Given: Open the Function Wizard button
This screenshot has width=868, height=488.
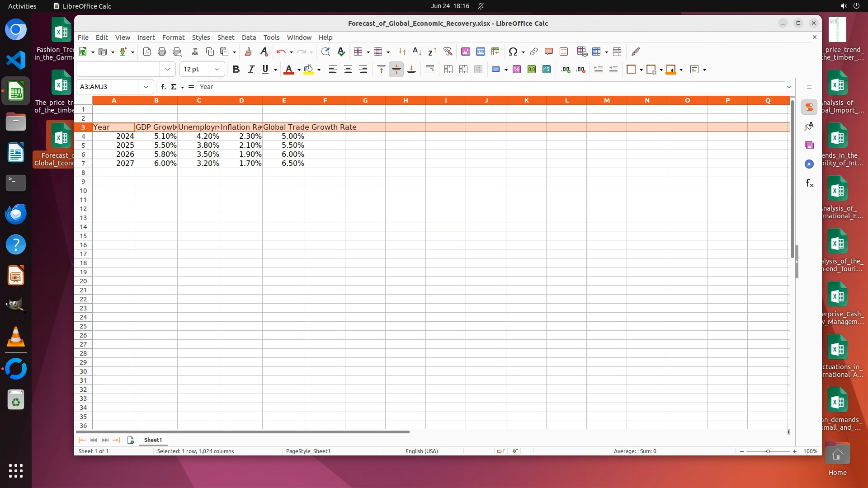Looking at the screenshot, I should tap(163, 87).
